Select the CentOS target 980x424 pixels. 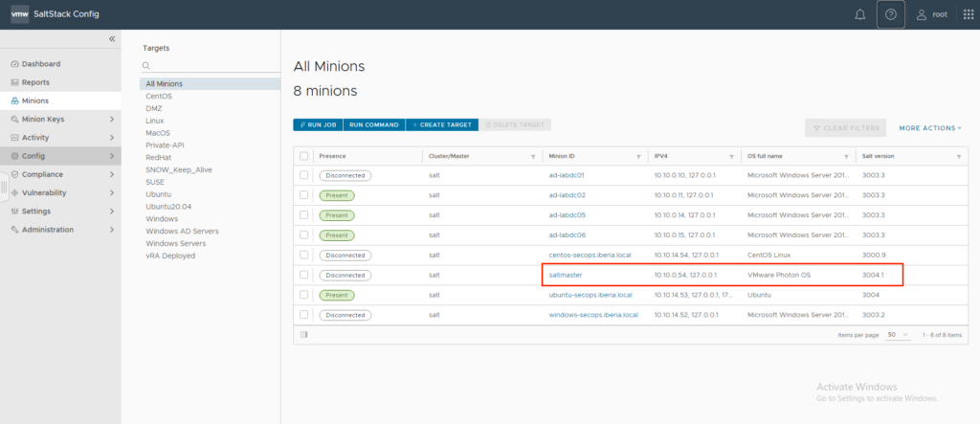[x=159, y=97]
